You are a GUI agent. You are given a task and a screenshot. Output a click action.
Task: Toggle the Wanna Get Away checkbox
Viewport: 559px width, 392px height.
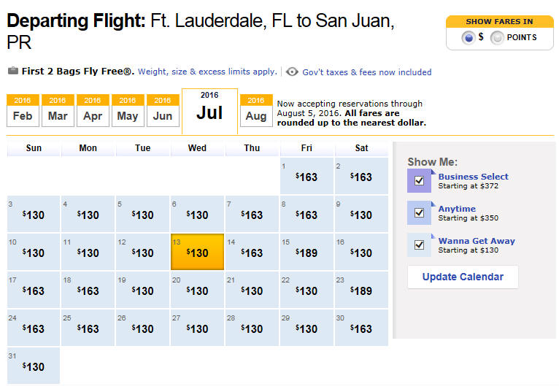click(419, 245)
